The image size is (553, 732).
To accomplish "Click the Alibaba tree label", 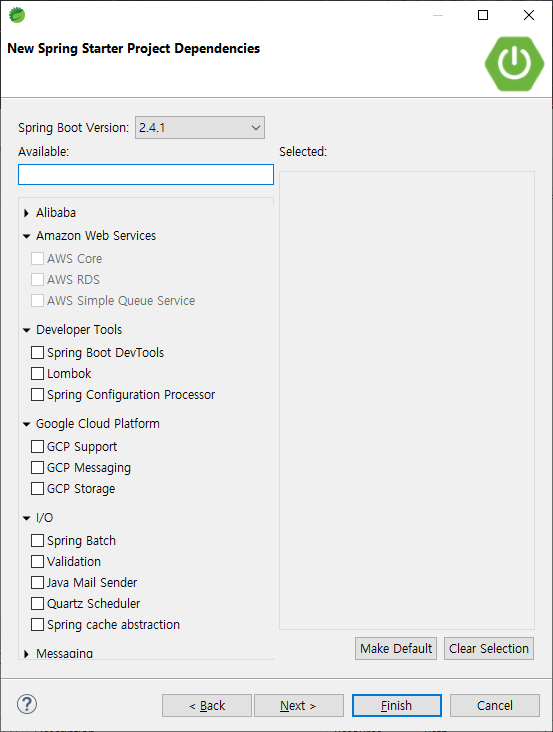I will (x=56, y=213).
